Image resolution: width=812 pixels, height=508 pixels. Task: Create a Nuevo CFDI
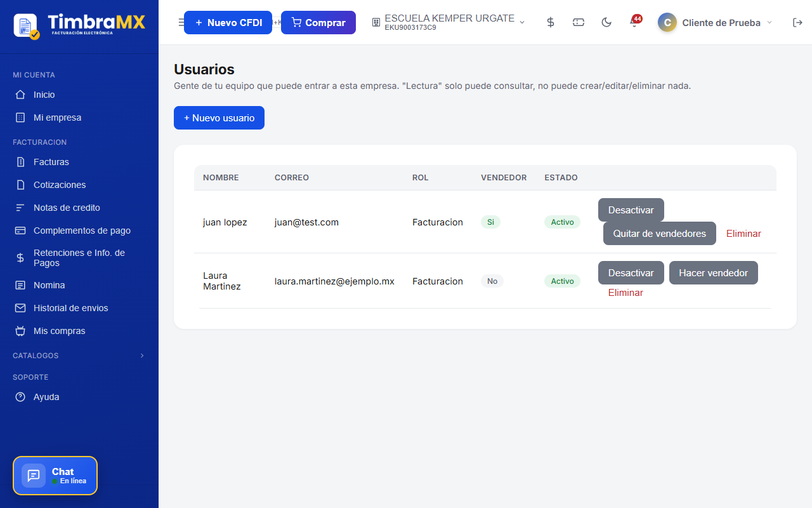pyautogui.click(x=228, y=22)
